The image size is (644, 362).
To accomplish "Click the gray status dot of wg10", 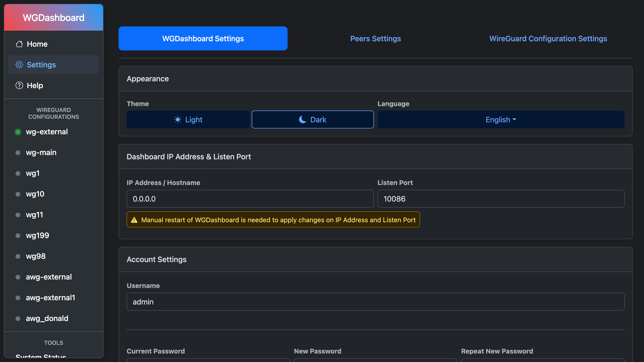I will [x=18, y=194].
